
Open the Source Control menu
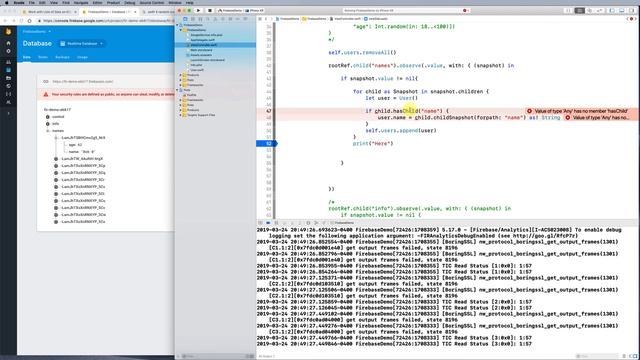click(151, 2)
